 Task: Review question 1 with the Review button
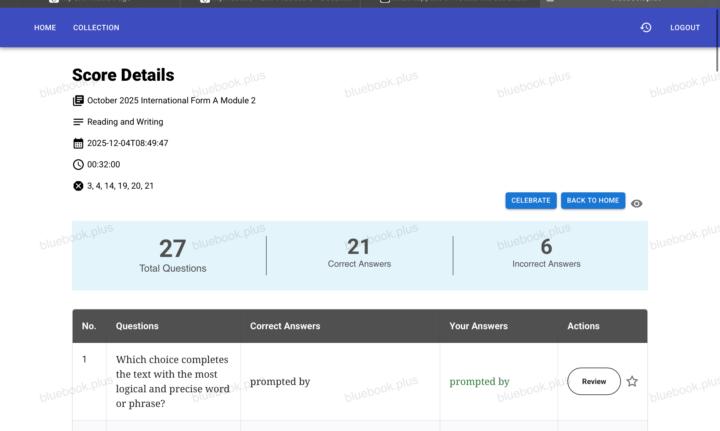click(x=594, y=381)
